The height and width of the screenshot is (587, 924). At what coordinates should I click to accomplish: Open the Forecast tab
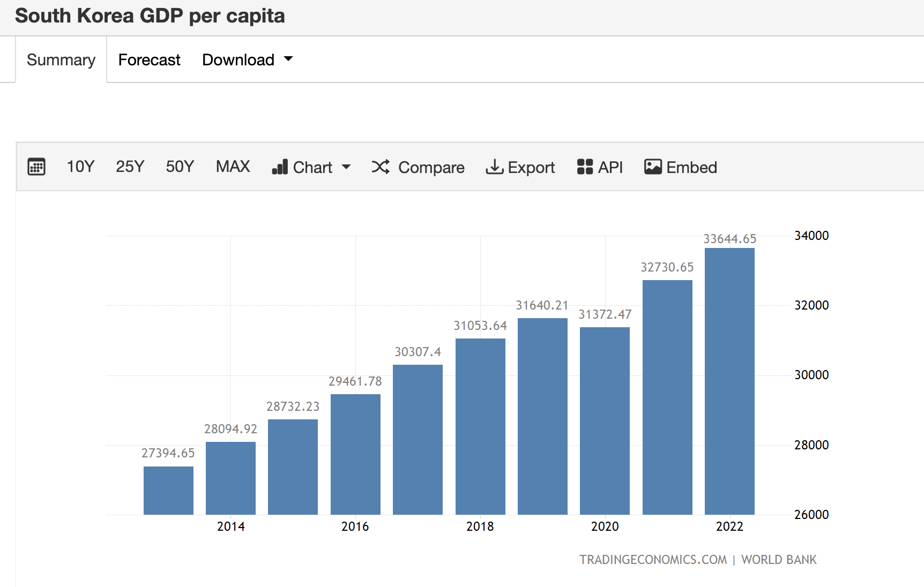point(149,60)
